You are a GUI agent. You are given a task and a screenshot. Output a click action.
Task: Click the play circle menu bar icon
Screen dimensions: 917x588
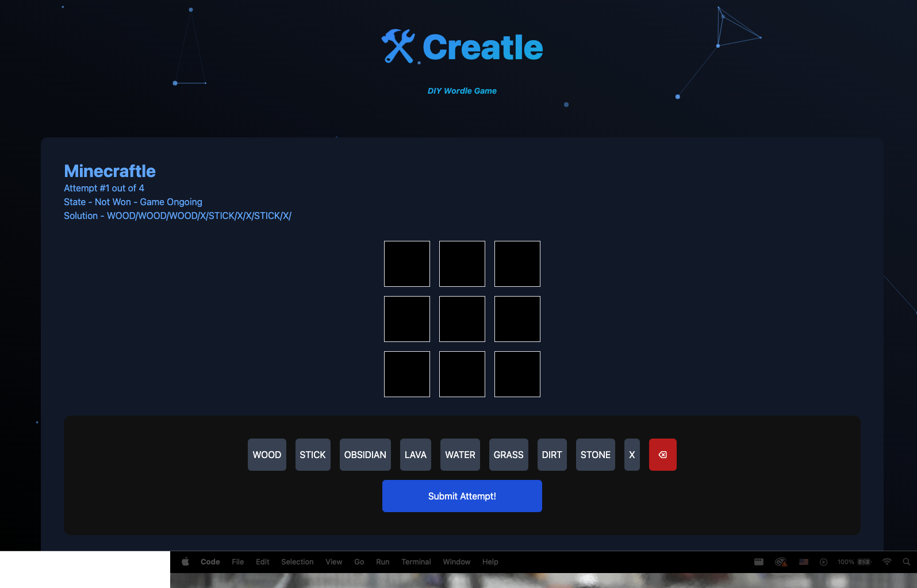point(823,562)
